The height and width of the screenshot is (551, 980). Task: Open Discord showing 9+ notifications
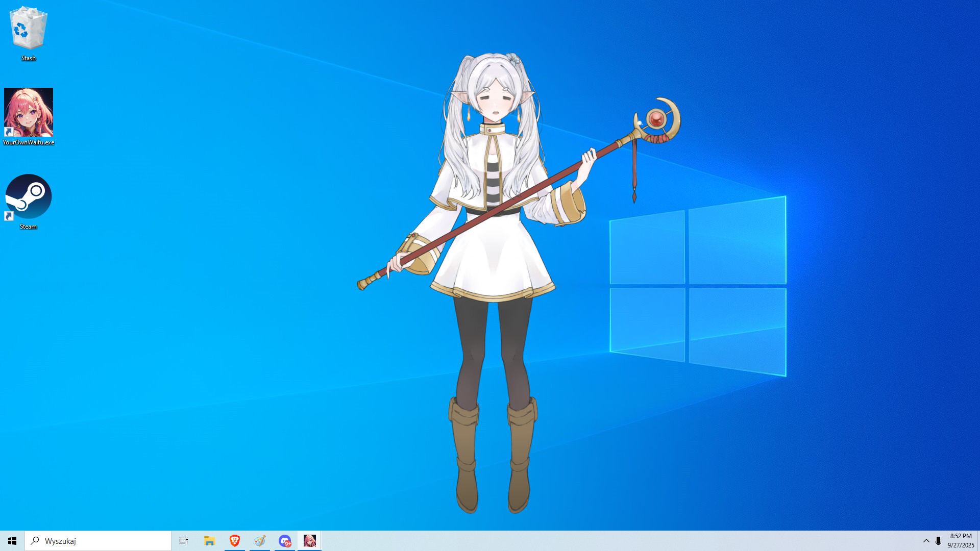point(284,540)
